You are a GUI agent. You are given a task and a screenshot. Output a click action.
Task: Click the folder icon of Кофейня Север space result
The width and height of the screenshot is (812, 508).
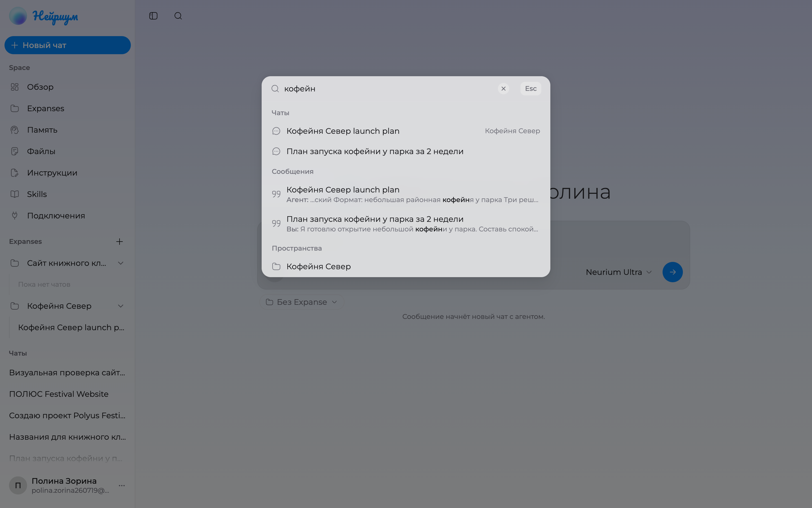[x=276, y=266]
